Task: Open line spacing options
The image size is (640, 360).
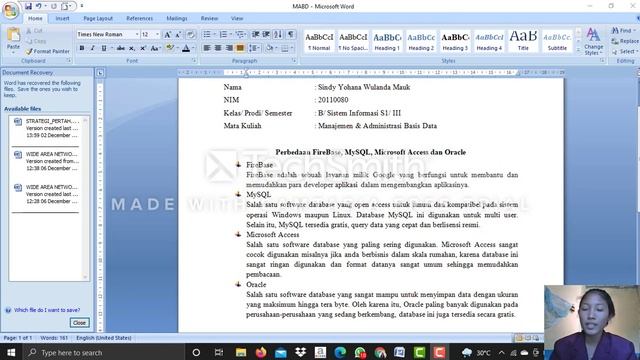Action: click(254, 48)
